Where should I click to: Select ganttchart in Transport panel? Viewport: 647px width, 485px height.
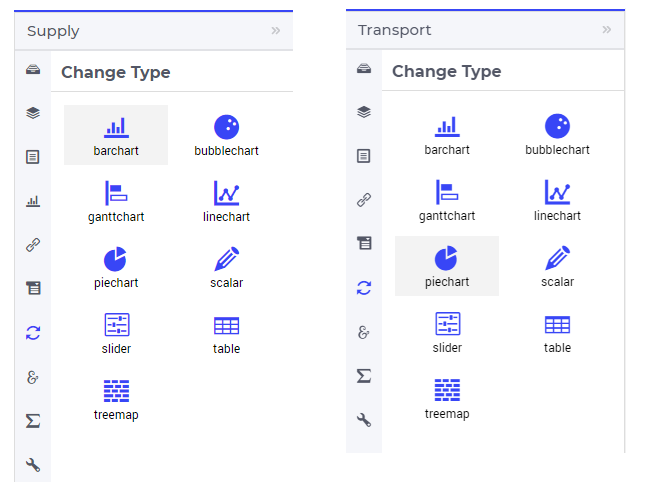[x=447, y=200]
